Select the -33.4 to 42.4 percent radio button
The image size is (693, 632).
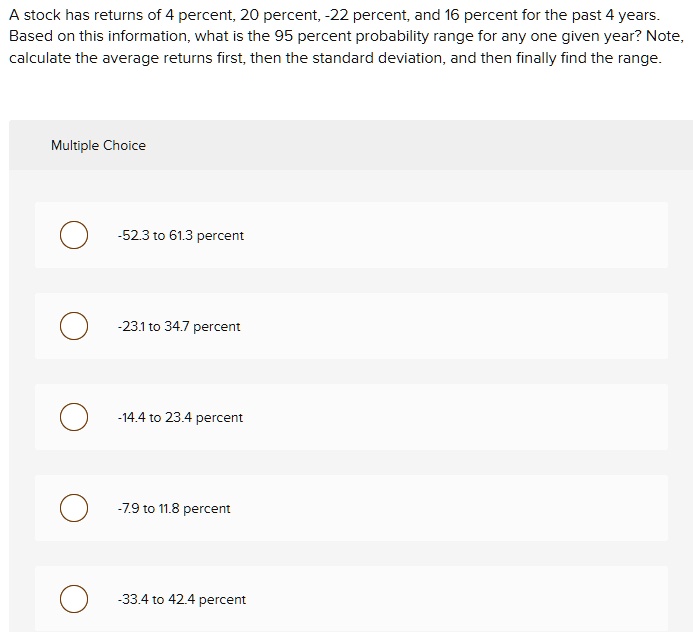point(72,600)
